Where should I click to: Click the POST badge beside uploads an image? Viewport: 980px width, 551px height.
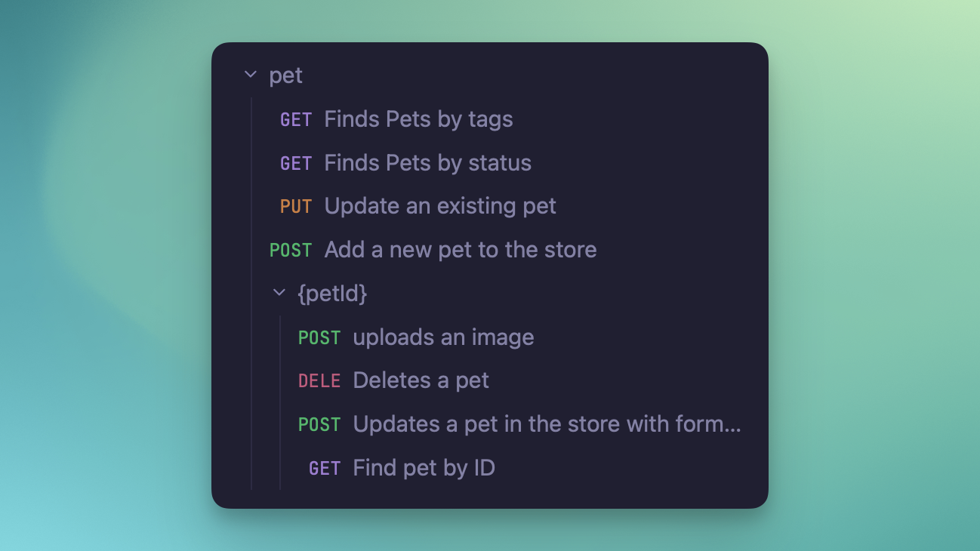pyautogui.click(x=319, y=337)
